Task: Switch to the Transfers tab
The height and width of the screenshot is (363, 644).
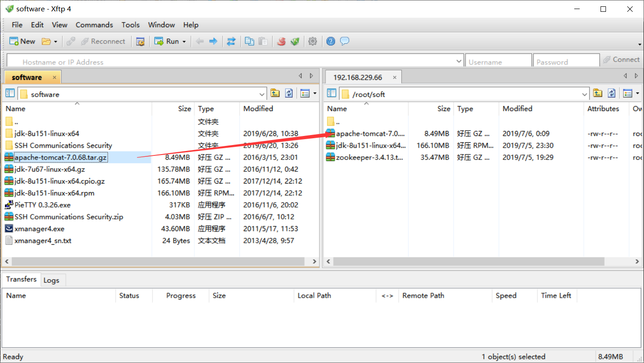Action: (21, 279)
